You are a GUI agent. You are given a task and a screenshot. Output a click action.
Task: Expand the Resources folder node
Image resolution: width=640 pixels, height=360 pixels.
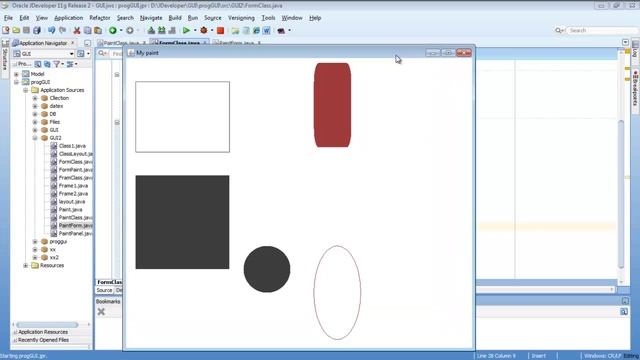click(x=26, y=265)
